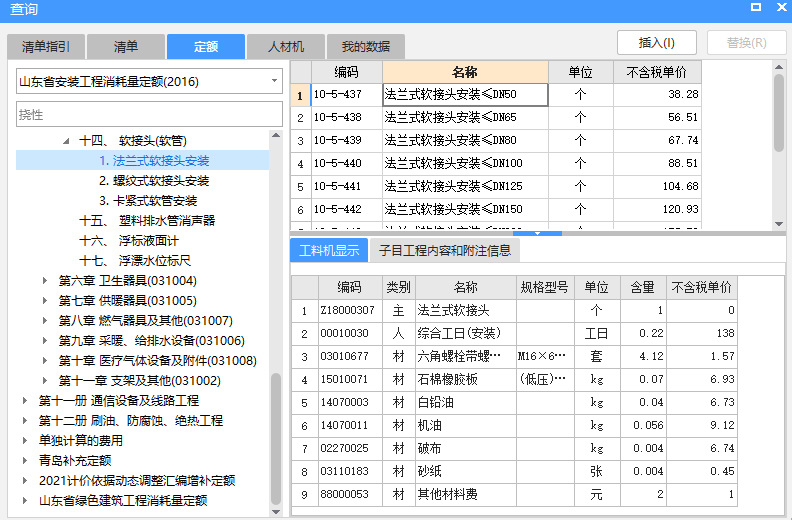Expand 青岛补充定额 node
Viewport: 792px width, 520px height.
click(x=25, y=460)
